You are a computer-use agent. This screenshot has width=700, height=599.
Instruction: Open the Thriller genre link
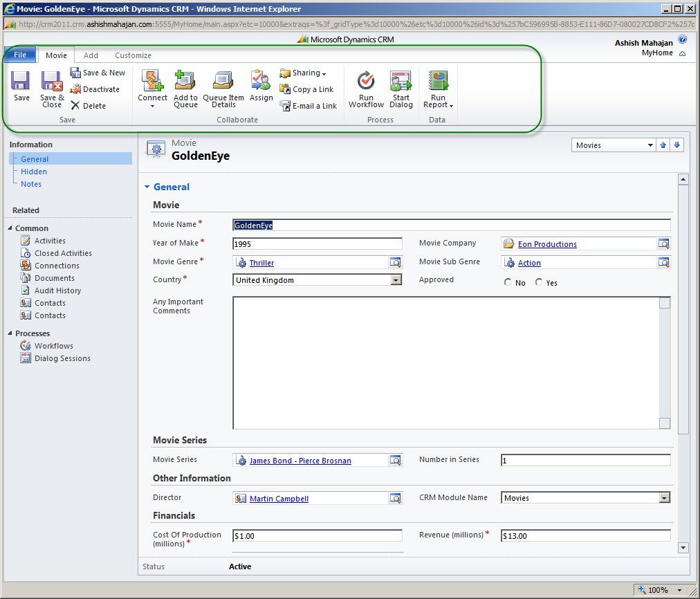click(x=261, y=263)
